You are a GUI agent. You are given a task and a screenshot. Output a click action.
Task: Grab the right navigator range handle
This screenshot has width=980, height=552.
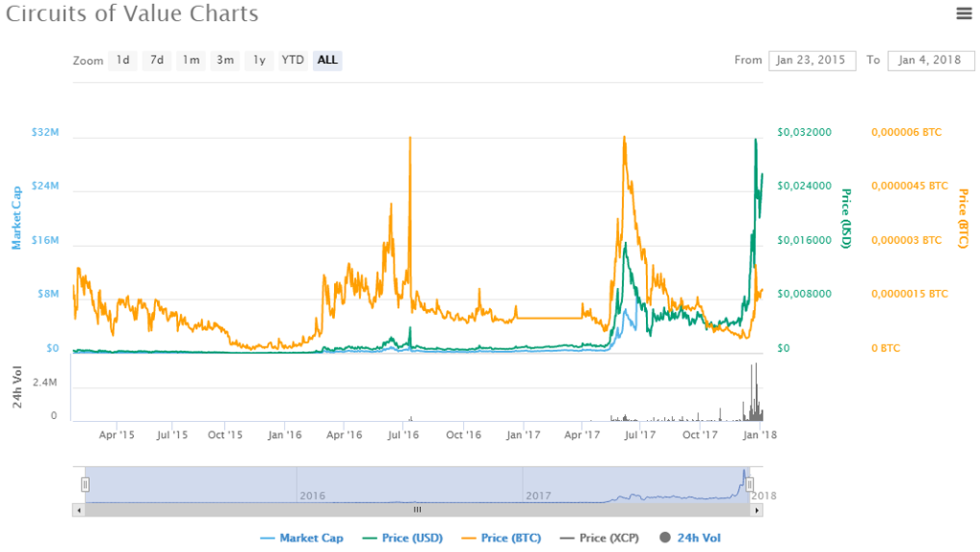pyautogui.click(x=749, y=484)
